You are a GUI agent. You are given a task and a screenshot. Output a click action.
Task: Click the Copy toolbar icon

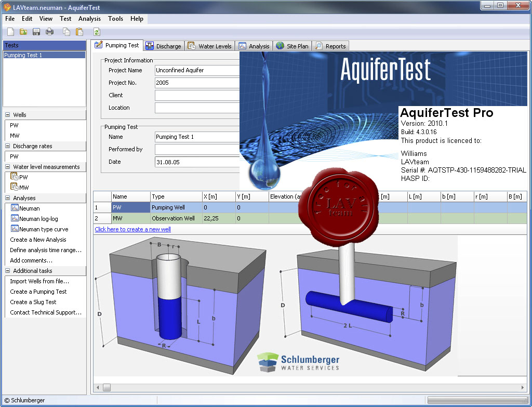[x=66, y=32]
